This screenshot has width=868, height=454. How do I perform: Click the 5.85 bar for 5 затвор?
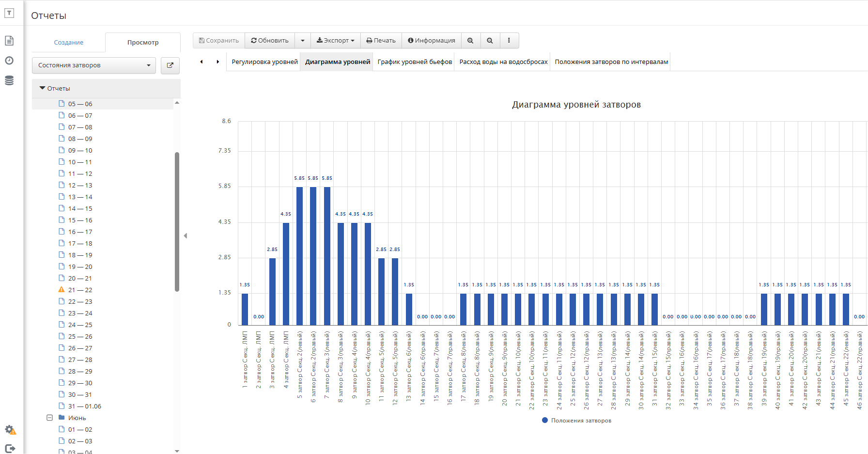pos(299,256)
